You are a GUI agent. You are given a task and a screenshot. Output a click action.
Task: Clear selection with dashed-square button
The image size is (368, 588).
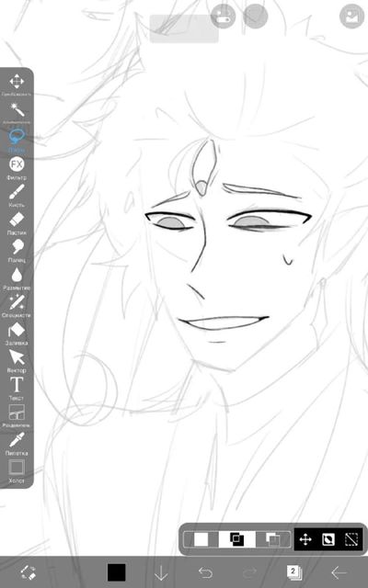(x=351, y=539)
